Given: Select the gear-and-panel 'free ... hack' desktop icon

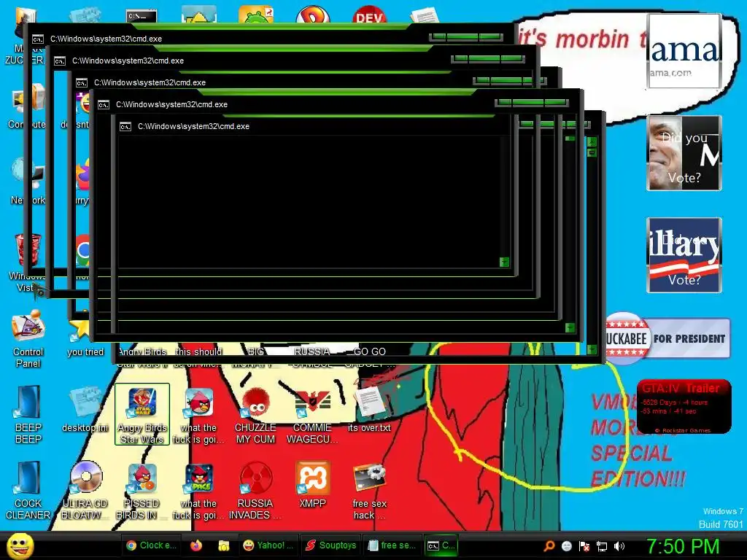Looking at the screenshot, I should point(369,491).
